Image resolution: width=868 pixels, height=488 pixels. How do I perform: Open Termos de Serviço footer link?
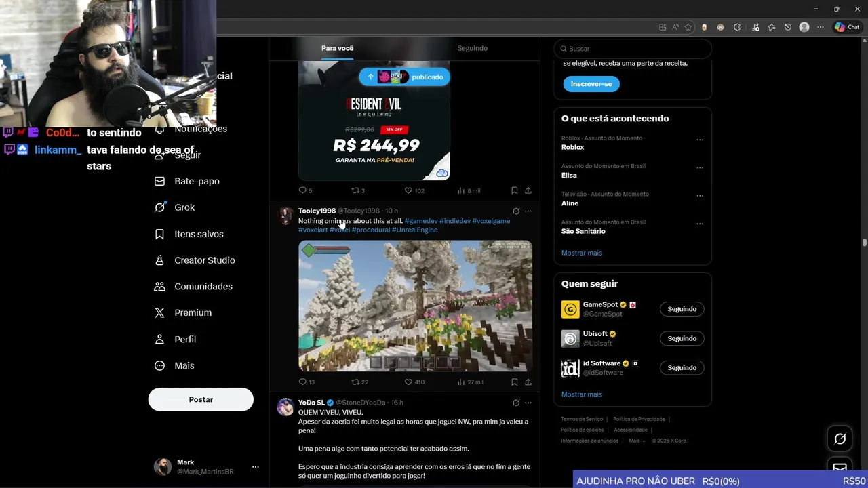tap(581, 420)
